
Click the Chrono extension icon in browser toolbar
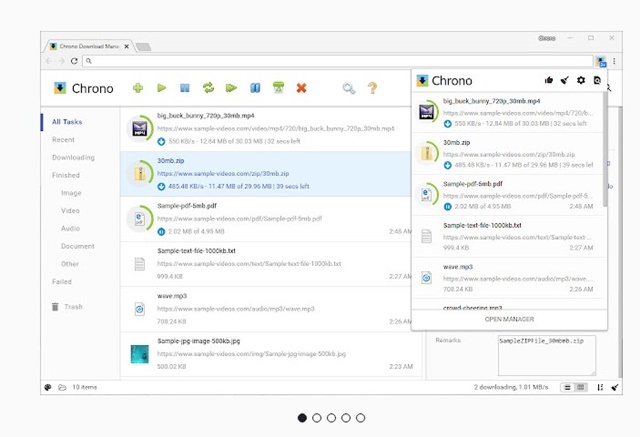pyautogui.click(x=601, y=62)
